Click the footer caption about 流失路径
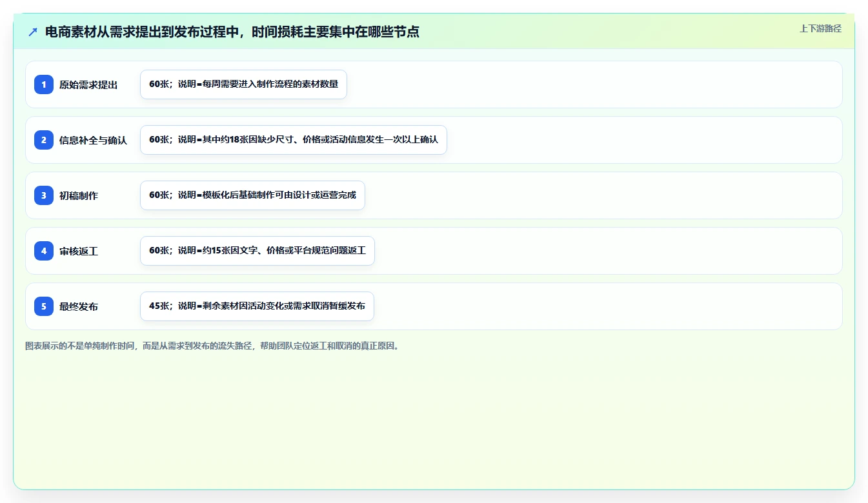 pos(214,346)
